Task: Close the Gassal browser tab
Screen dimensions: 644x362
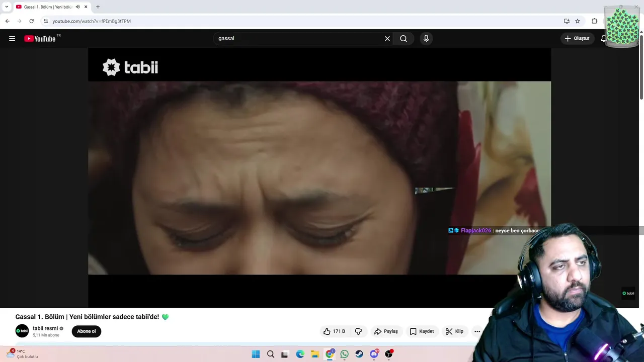Action: pyautogui.click(x=86, y=7)
